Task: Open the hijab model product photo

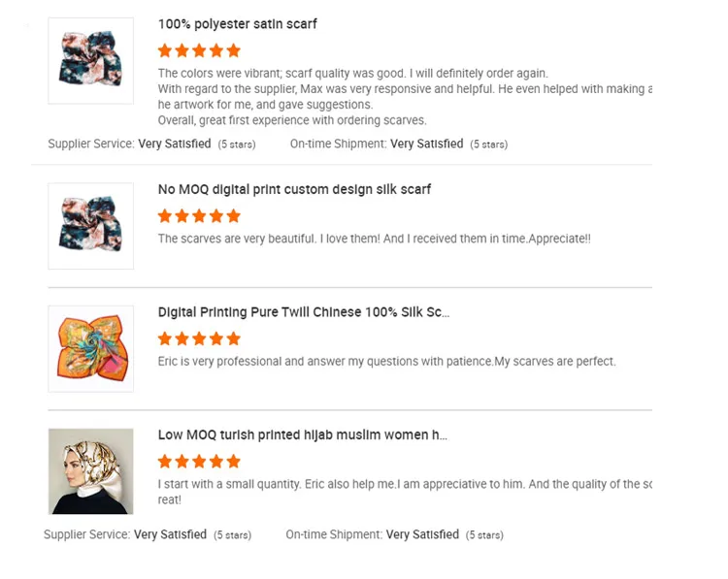Action: (90, 471)
